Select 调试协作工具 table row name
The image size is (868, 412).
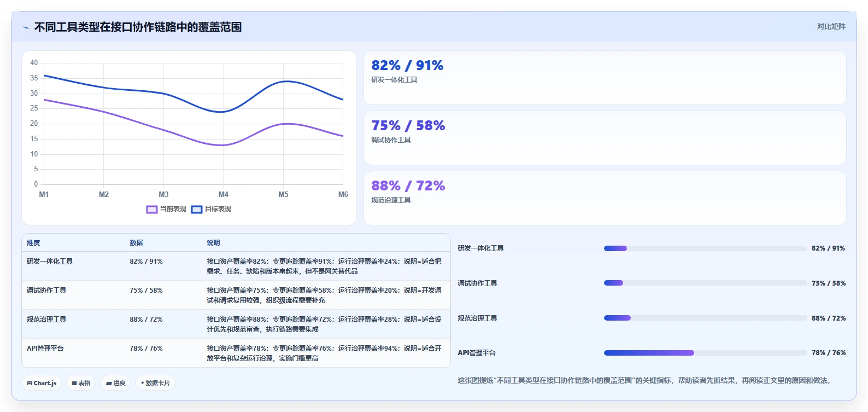[46, 291]
